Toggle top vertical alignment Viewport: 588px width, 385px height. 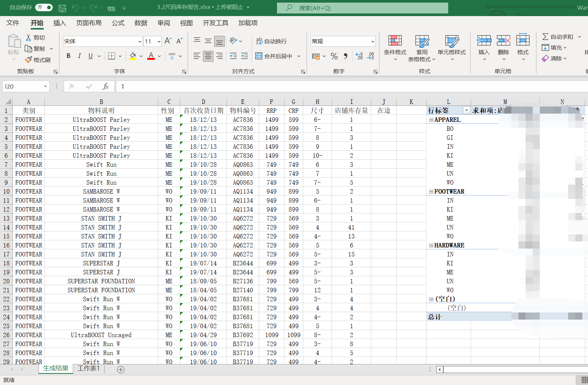197,41
